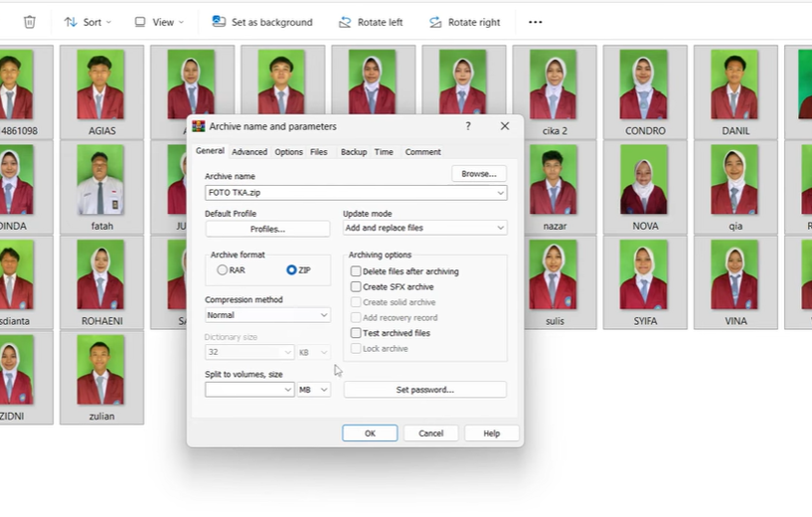Click the OK button
The height and width of the screenshot is (517, 812).
(370, 433)
